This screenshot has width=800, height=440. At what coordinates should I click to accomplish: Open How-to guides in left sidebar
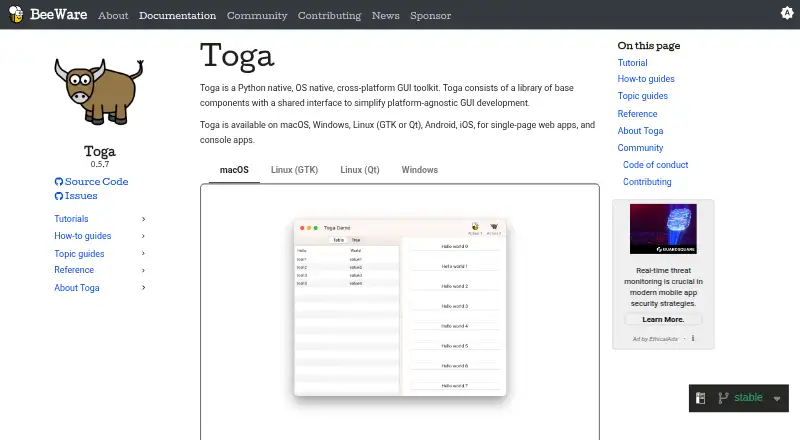[x=83, y=236]
